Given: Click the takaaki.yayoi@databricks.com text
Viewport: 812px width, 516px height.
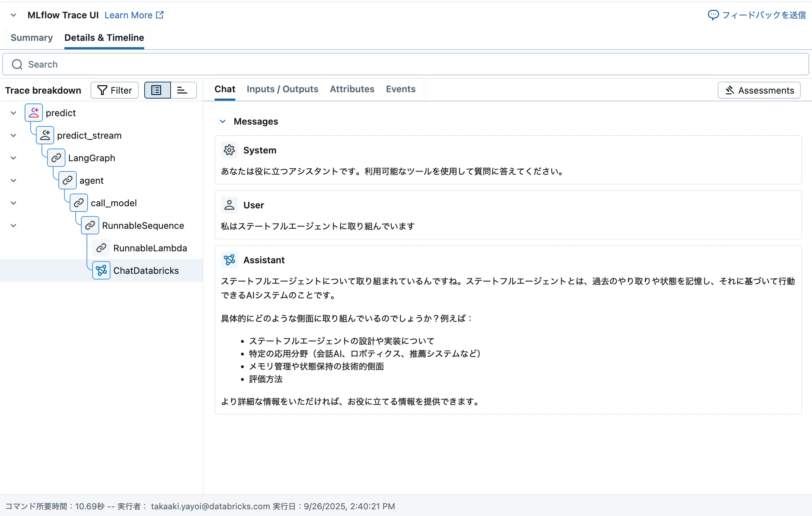Looking at the screenshot, I should click(x=210, y=506).
